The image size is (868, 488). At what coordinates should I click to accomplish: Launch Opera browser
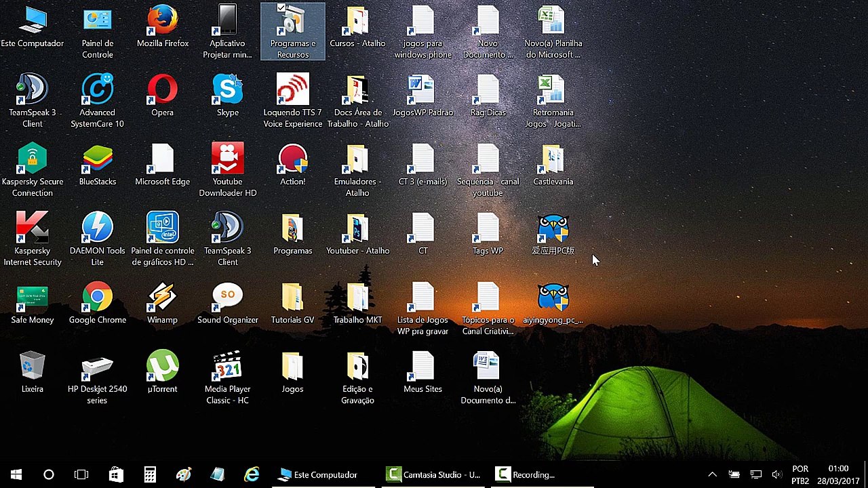pyautogui.click(x=163, y=96)
